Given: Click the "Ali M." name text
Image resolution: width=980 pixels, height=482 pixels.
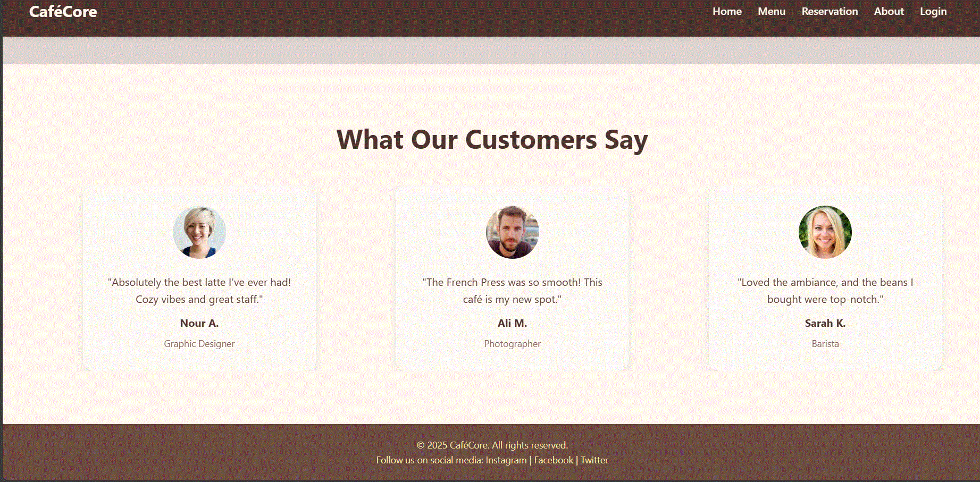Looking at the screenshot, I should (x=513, y=323).
